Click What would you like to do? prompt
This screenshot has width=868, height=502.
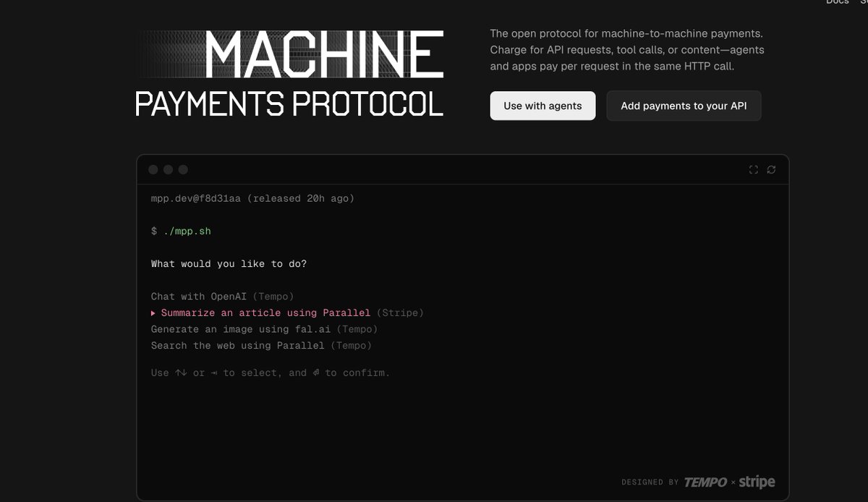pos(229,264)
